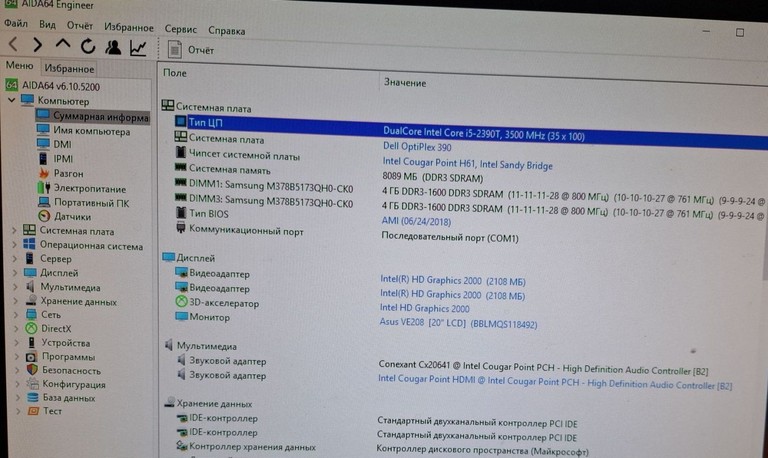Click the Значение column header

coord(405,83)
